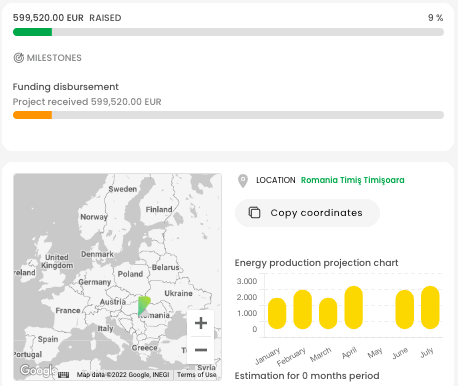Click the orange funding disbursement progress bar
This screenshot has width=458, height=386.
tap(32, 115)
